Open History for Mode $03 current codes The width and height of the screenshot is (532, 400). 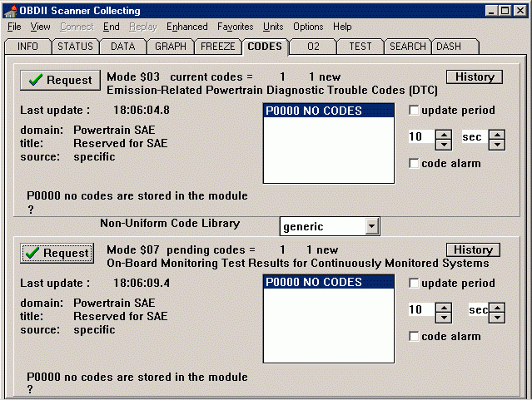coord(475,77)
